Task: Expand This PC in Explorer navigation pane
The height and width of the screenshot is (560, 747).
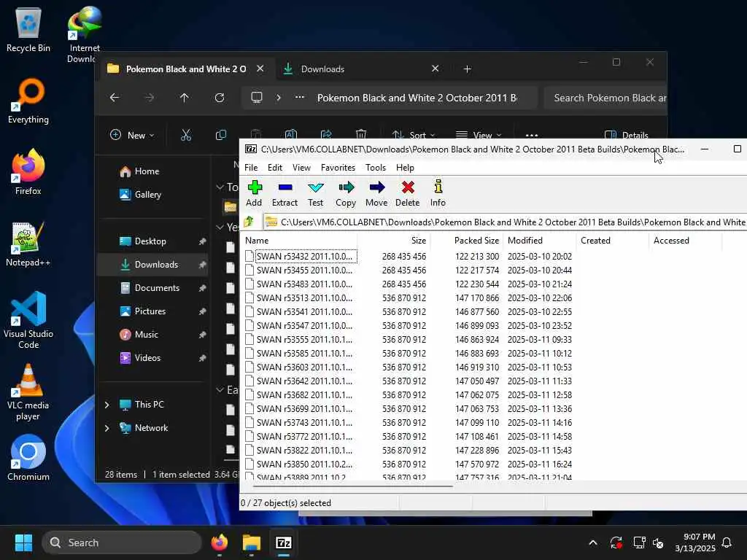Action: click(x=107, y=405)
